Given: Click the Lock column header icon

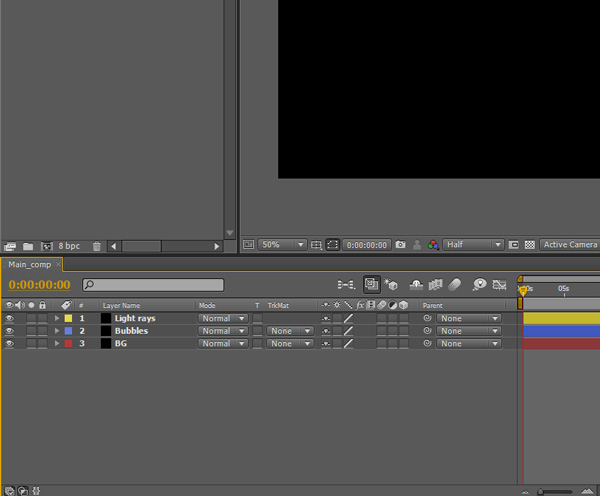Looking at the screenshot, I should pyautogui.click(x=42, y=305).
